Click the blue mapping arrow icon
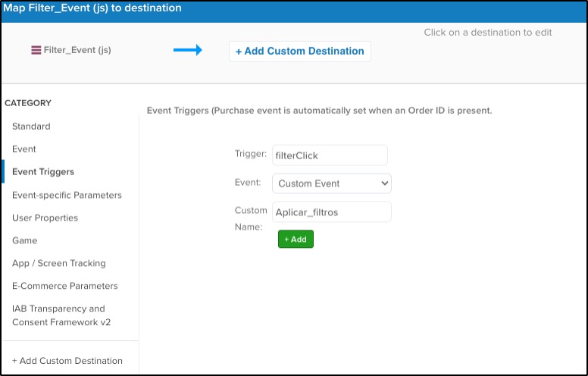This screenshot has height=376, width=588. click(x=187, y=50)
